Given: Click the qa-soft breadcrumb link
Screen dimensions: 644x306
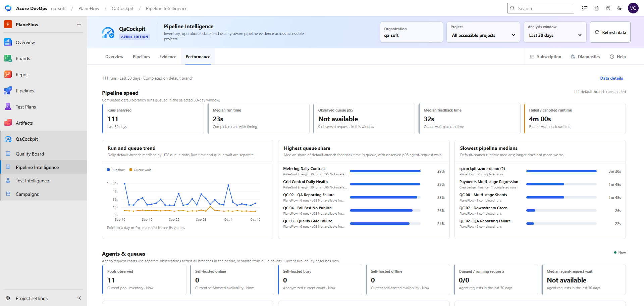Looking at the screenshot, I should click(58, 8).
